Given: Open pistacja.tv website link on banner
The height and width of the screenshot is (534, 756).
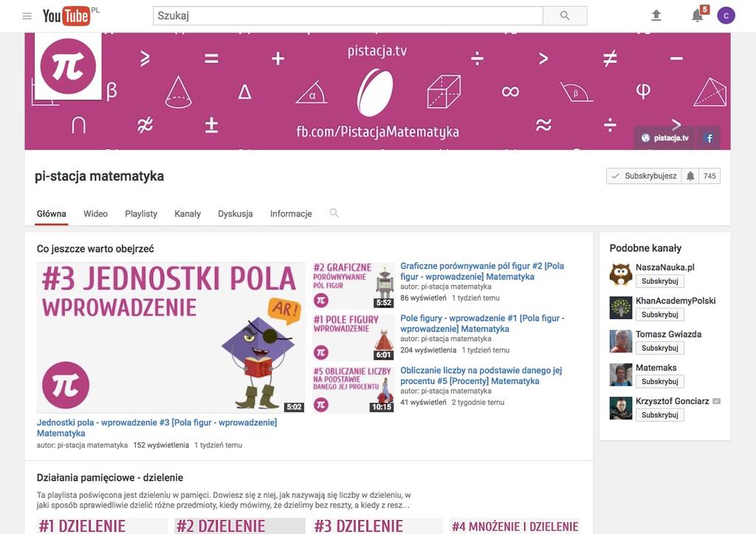Looking at the screenshot, I should [664, 138].
